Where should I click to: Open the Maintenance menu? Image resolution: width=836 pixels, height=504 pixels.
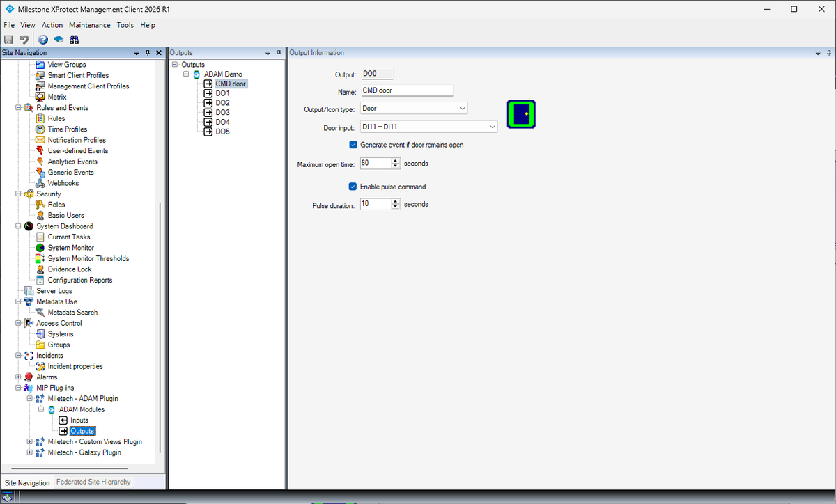point(89,25)
